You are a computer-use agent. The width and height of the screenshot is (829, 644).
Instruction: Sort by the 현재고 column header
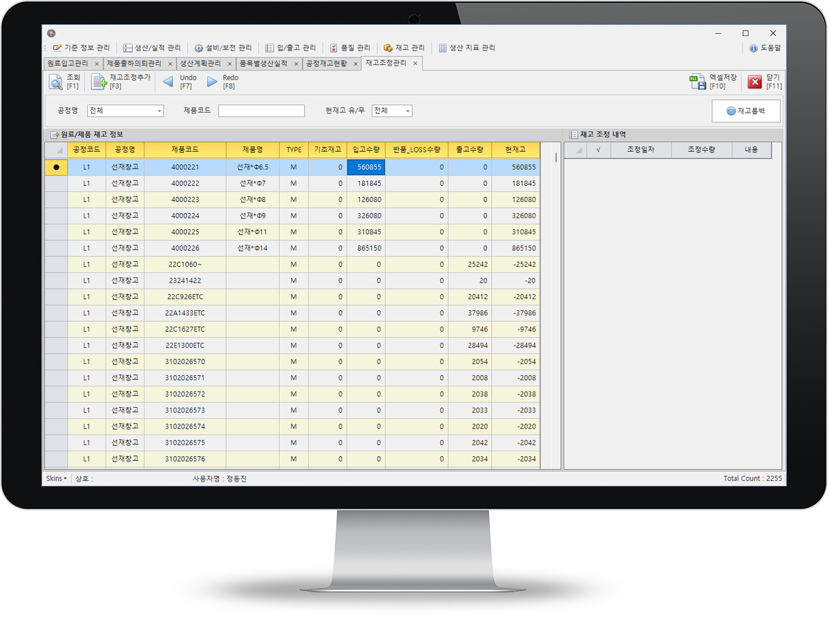(x=515, y=150)
